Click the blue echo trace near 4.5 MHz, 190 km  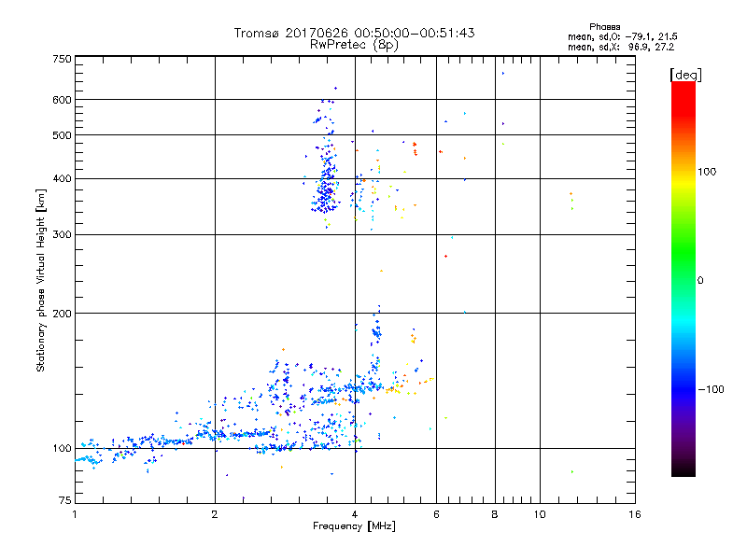pos(376,331)
